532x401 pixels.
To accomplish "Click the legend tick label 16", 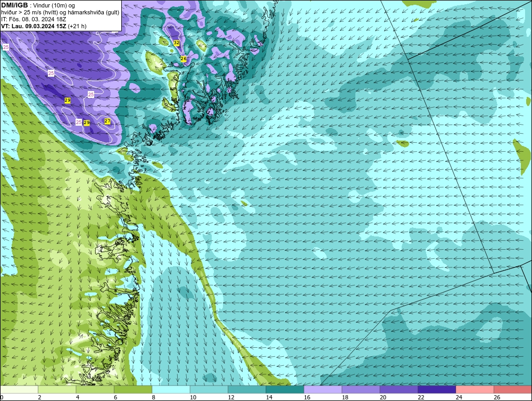I will tap(307, 397).
